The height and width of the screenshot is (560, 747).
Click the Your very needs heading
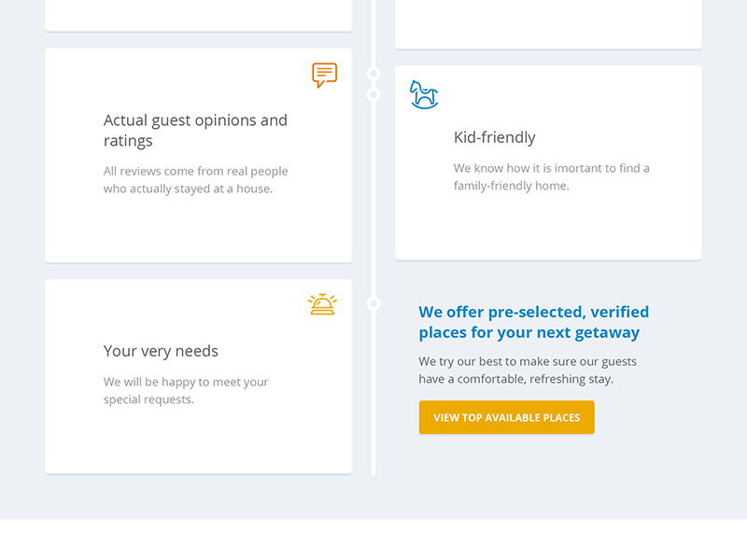(161, 351)
